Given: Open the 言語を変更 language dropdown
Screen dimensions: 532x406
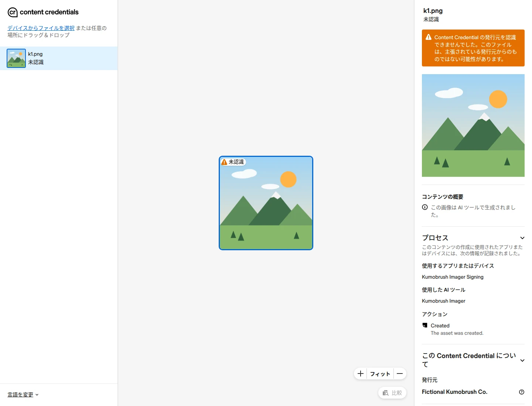Looking at the screenshot, I should (x=23, y=395).
